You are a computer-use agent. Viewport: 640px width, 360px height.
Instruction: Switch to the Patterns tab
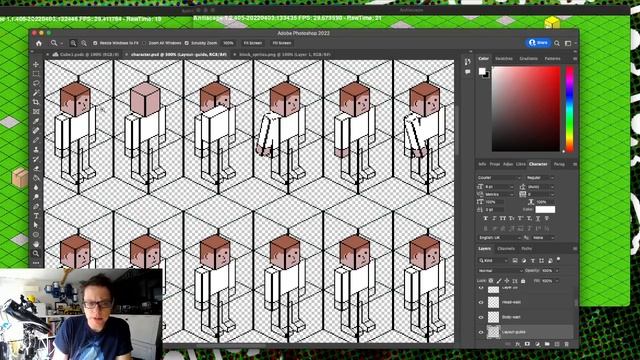552,59
